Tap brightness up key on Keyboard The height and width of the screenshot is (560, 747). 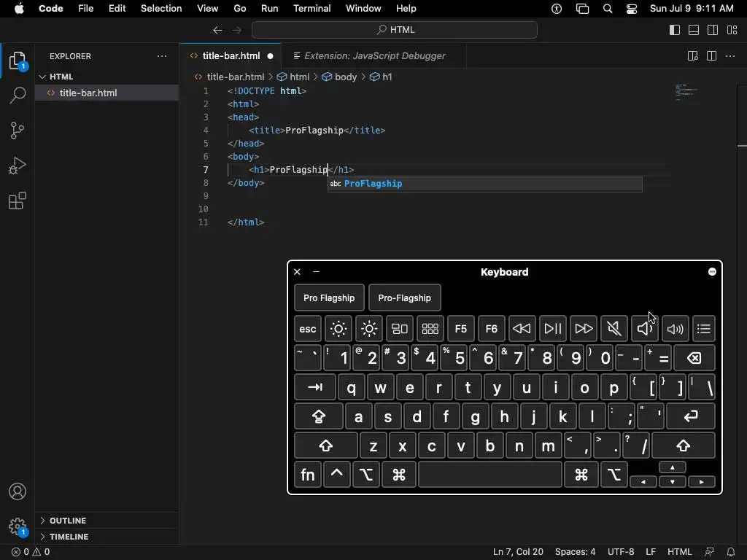point(368,329)
